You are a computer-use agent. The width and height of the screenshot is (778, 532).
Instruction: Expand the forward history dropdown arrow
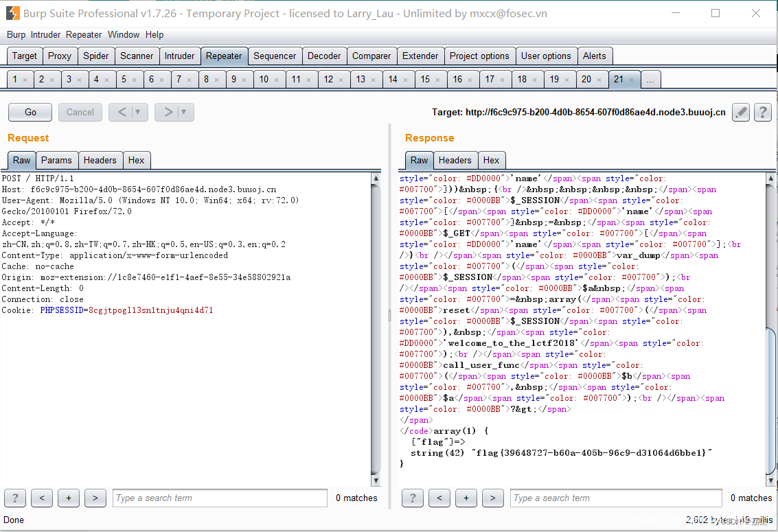pos(183,112)
